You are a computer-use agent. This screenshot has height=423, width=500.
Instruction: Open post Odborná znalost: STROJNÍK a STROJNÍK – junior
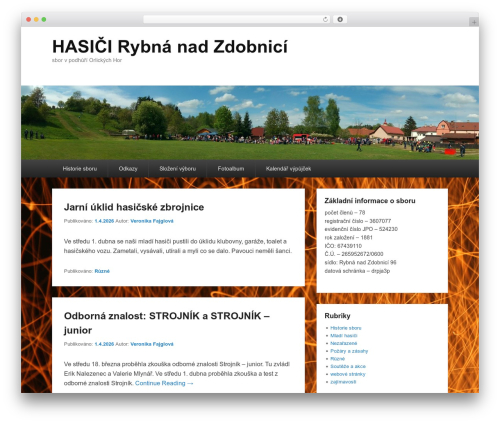tap(167, 323)
